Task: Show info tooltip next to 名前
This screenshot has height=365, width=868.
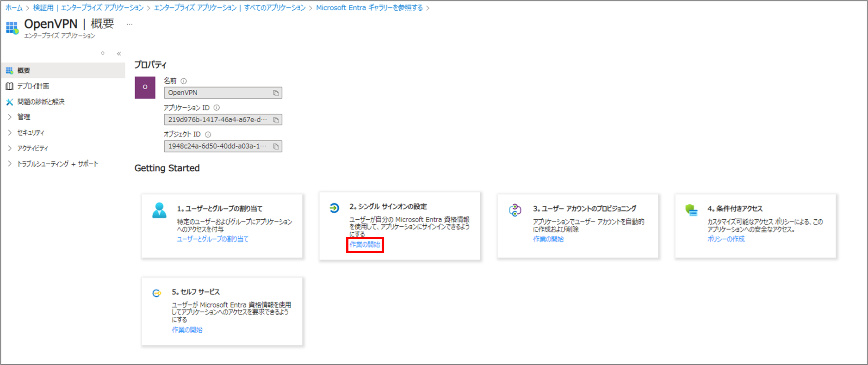Action: click(x=184, y=81)
